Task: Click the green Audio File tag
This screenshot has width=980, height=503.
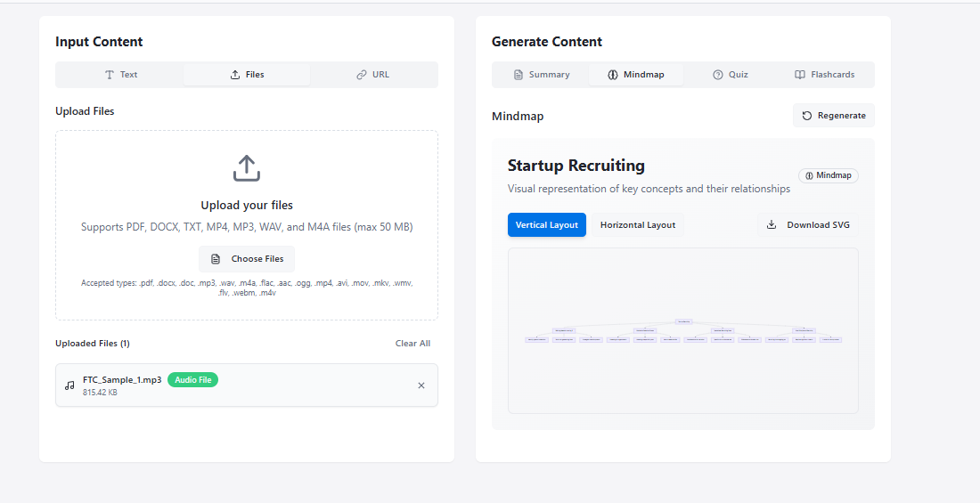Action: (x=192, y=380)
